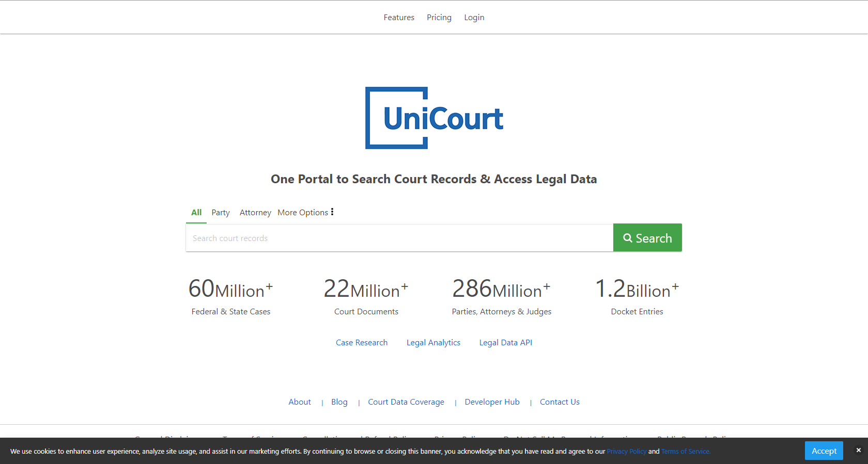Viewport: 868px width, 464px height.
Task: Click the 1.2 Billion+ Docket Entries stat
Action: coord(637,296)
